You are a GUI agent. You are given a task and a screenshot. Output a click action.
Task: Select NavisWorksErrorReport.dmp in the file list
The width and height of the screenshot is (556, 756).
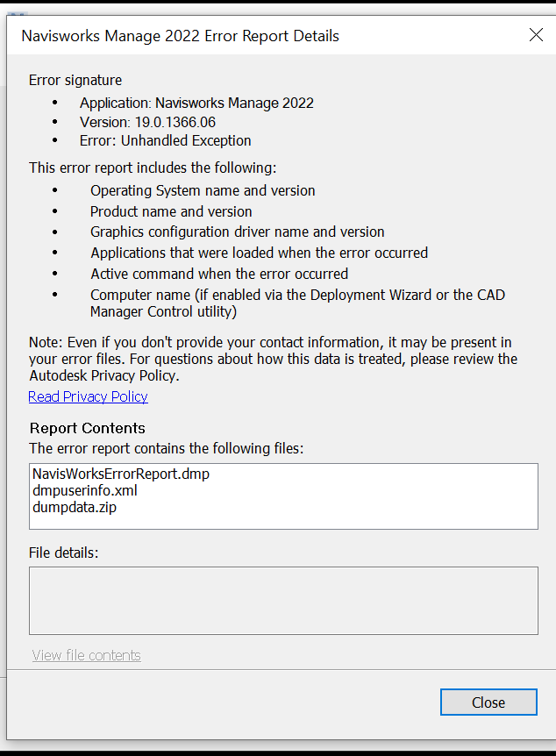click(121, 474)
